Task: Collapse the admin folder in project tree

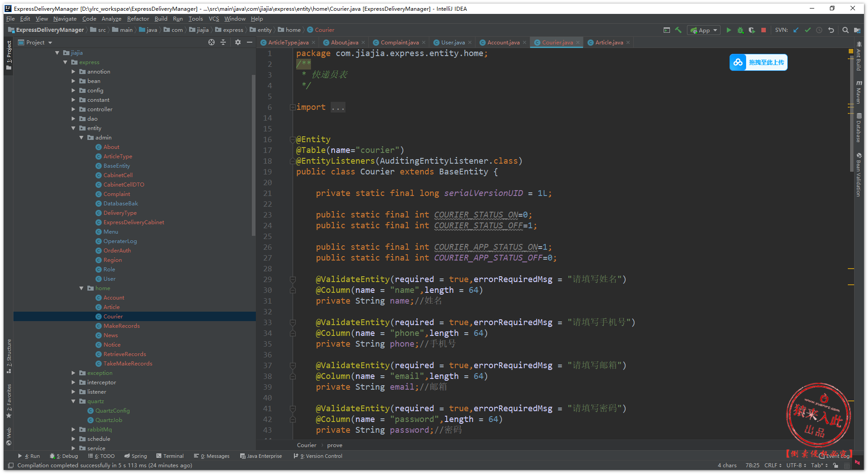Action: coord(82,138)
